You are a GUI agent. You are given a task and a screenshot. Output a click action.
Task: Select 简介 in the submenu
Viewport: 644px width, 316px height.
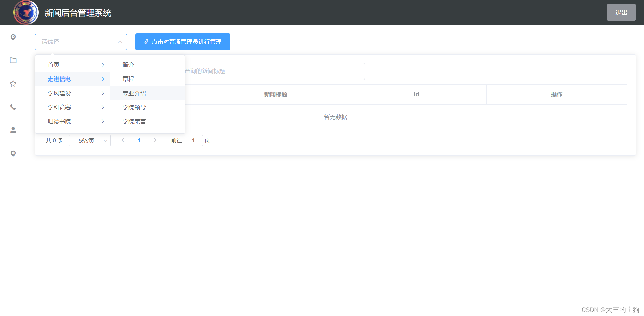pyautogui.click(x=148, y=65)
